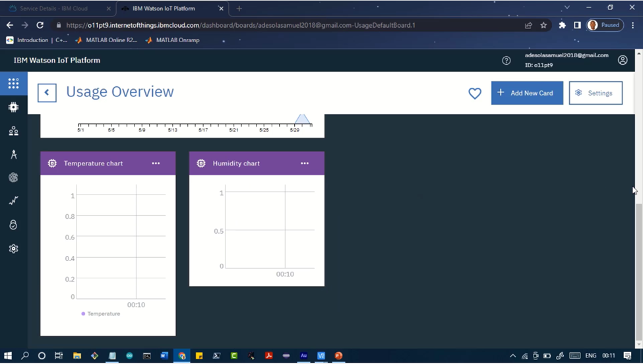Click the IBM Watson IoT Platform header title
Screen dimensions: 643x364
tap(57, 60)
